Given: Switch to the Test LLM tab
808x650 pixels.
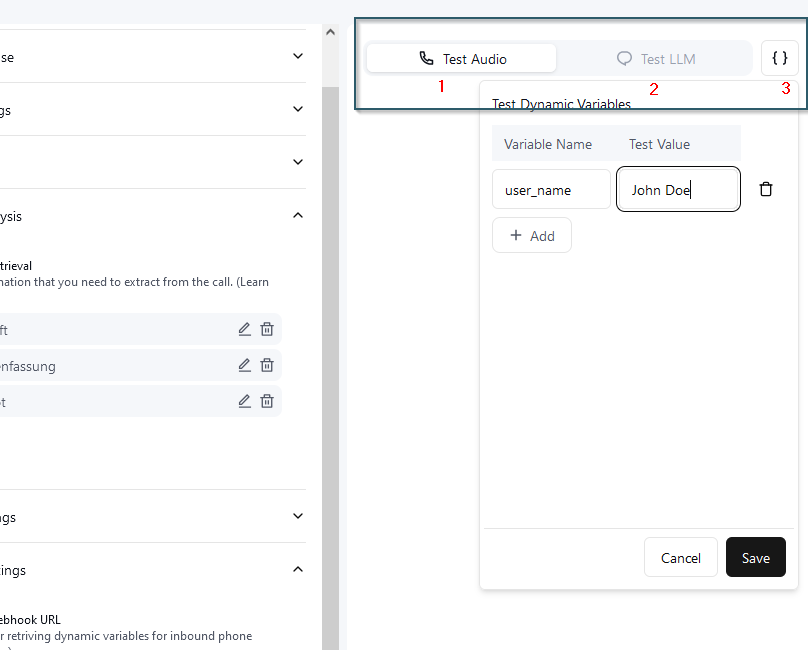Looking at the screenshot, I should pyautogui.click(x=656, y=59).
